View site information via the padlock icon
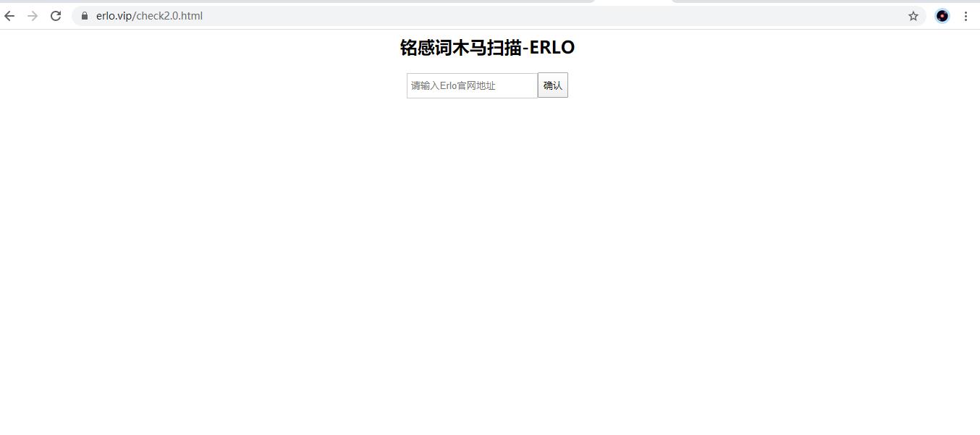980x435 pixels. [x=85, y=16]
